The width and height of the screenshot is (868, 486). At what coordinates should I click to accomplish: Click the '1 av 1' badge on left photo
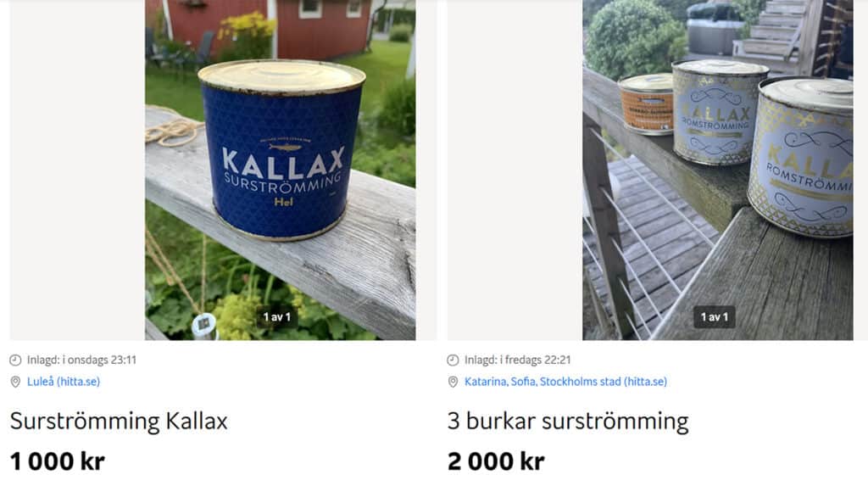(x=277, y=317)
